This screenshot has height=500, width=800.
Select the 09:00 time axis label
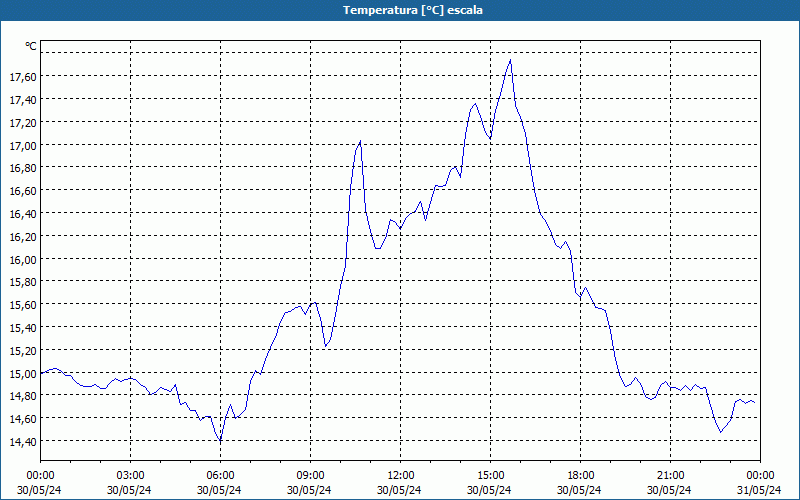[310, 476]
